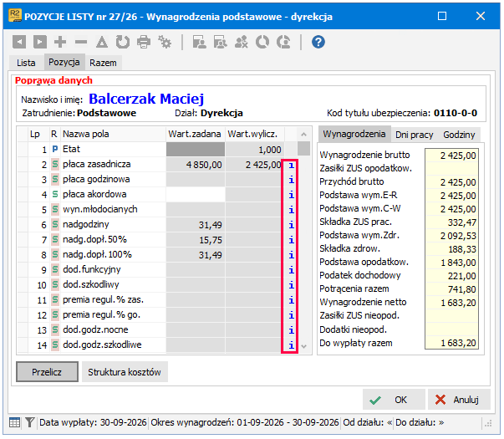Refresh data with circular arrow icon

(123, 42)
